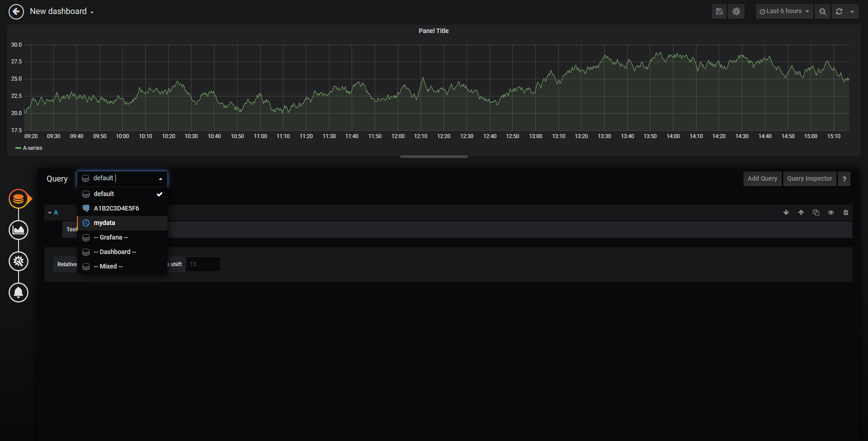Move query A down with the arrow icon
This screenshot has height=441, width=868.
pos(786,212)
